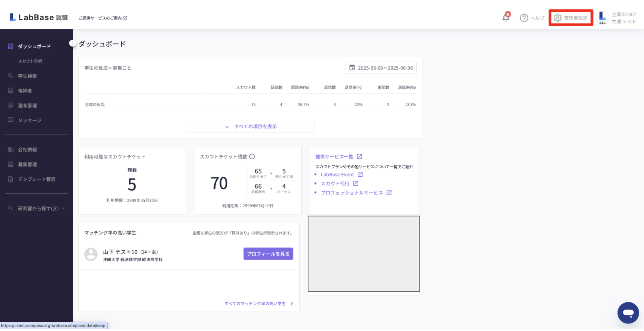
Task: Click the 山下 テスト10 student avatar
Action: tap(91, 254)
